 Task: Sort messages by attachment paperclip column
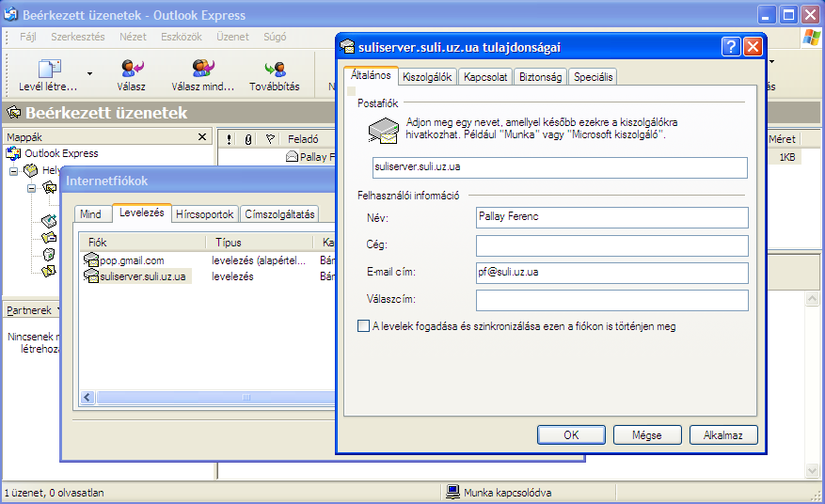pyautogui.click(x=248, y=138)
